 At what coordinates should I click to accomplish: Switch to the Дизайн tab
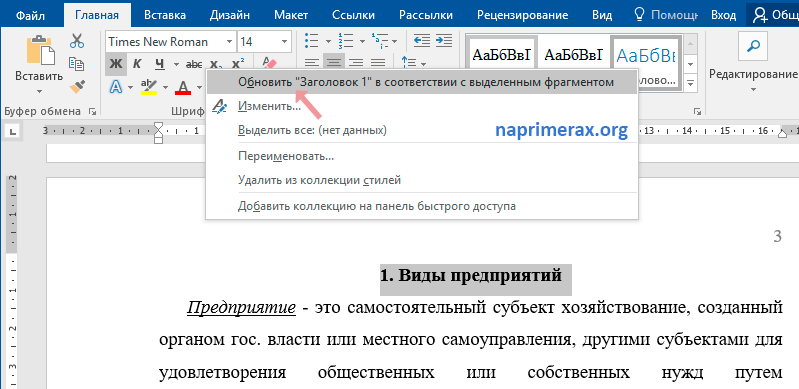coord(229,15)
